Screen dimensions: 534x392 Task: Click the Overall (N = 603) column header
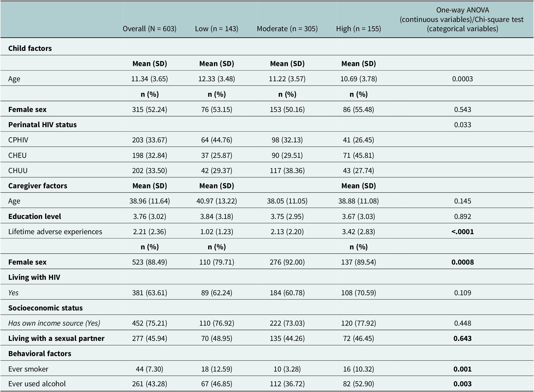(x=150, y=29)
